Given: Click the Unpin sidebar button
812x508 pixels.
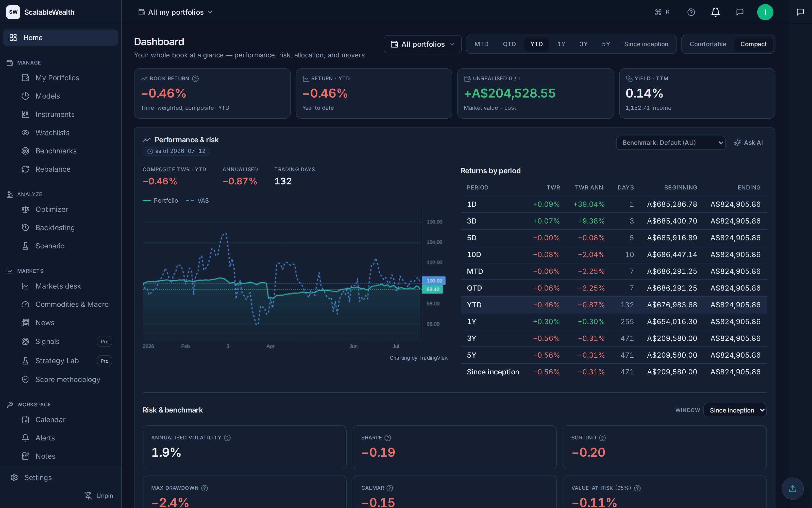Looking at the screenshot, I should pos(99,496).
